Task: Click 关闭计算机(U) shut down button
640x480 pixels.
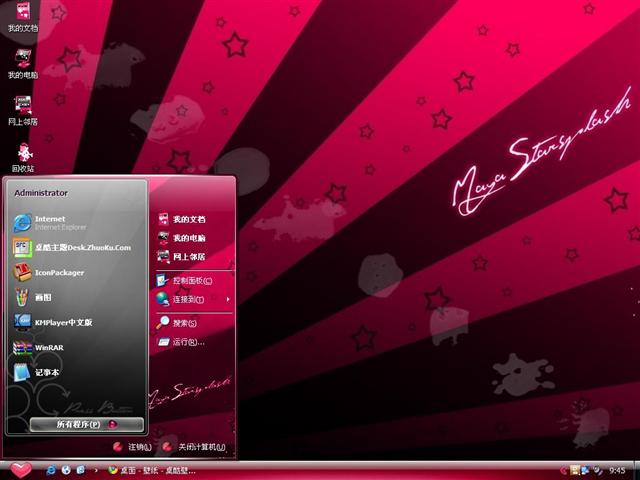Action: click(193, 447)
